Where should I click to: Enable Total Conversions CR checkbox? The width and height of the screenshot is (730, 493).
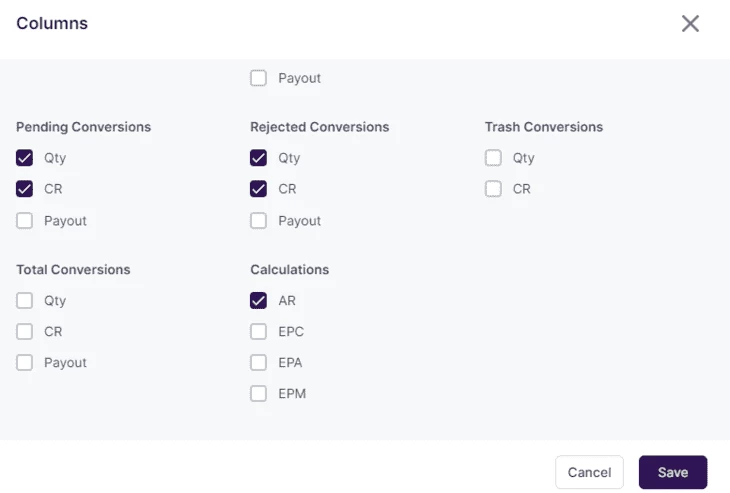24,332
